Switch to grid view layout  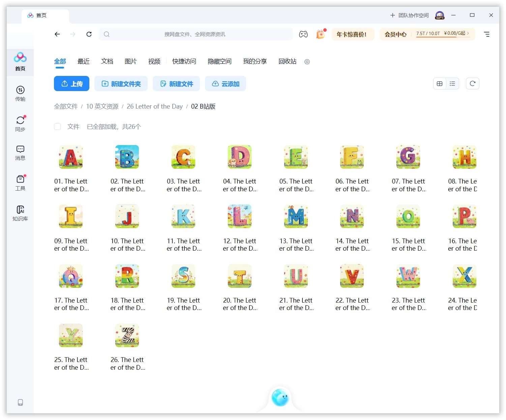click(x=440, y=84)
